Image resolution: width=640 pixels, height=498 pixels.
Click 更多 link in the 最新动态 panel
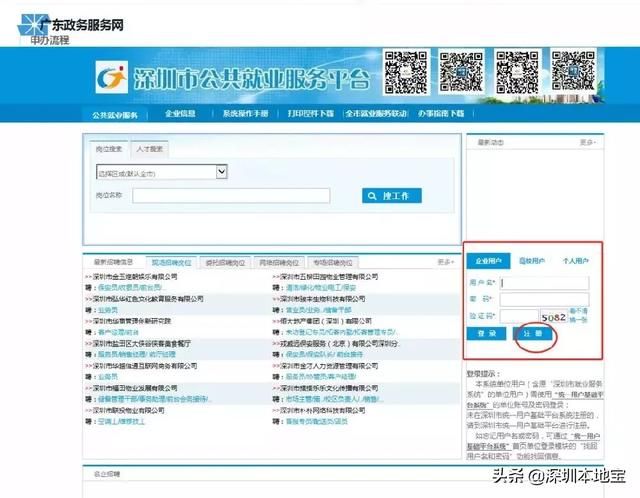588,142
